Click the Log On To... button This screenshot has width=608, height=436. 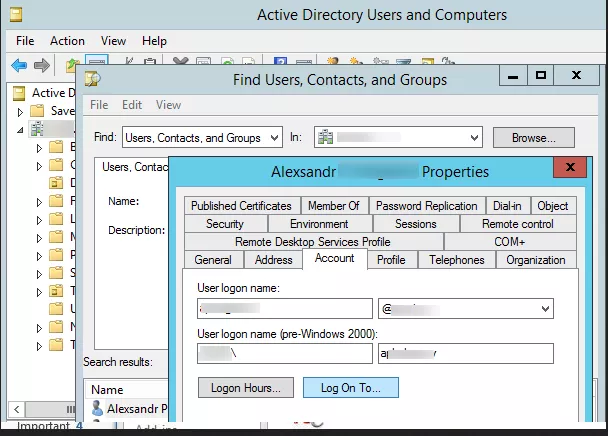coord(351,388)
